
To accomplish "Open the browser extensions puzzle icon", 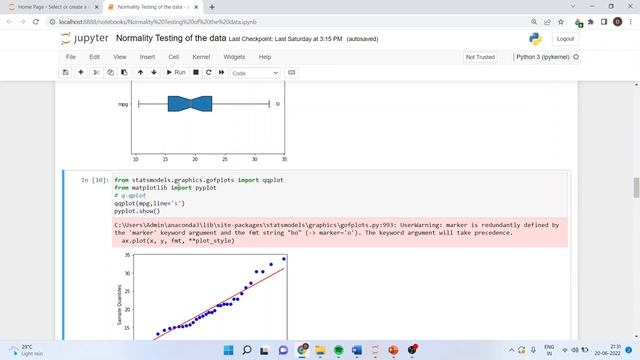I will coord(591,22).
